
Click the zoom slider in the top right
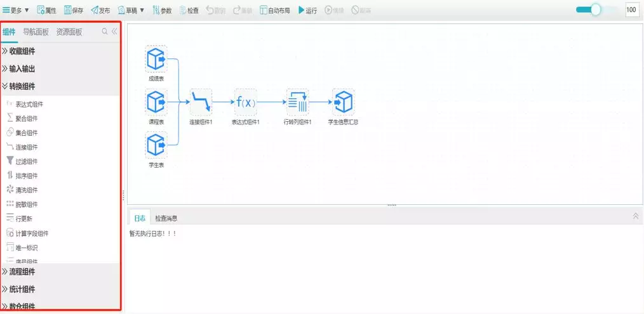(596, 10)
